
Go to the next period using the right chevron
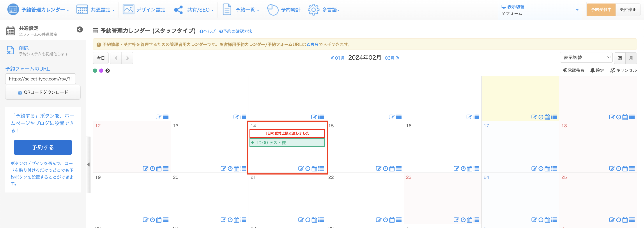pos(127,58)
